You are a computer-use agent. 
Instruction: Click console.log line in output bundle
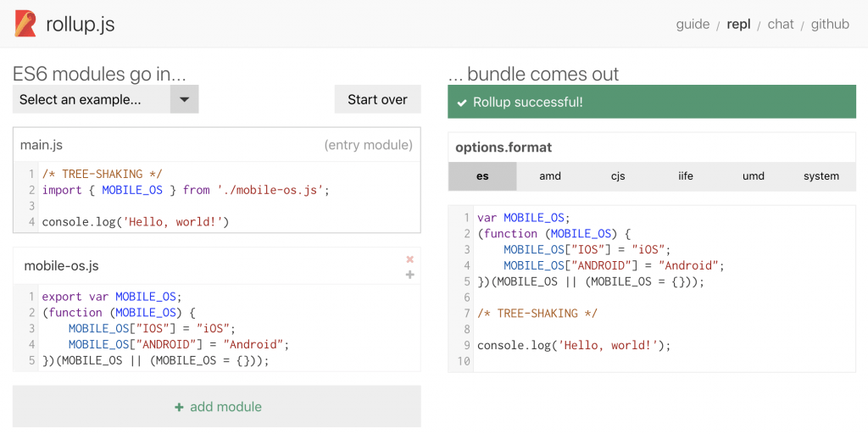574,346
